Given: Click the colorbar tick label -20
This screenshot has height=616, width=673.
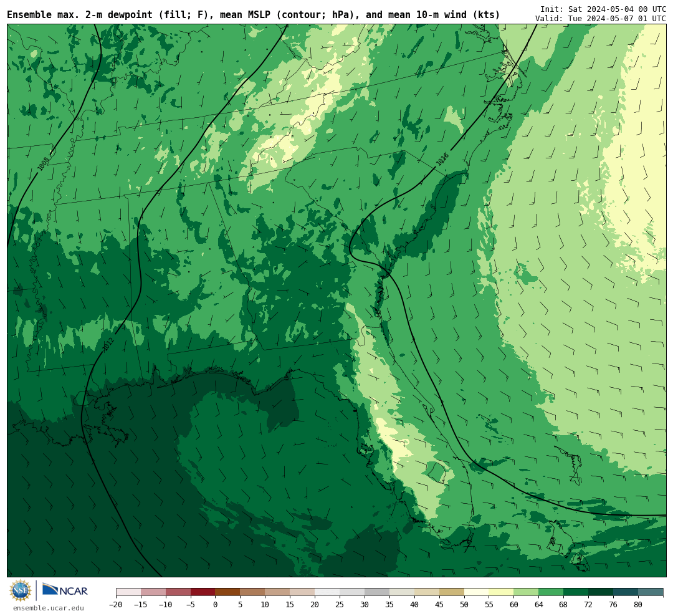Looking at the screenshot, I should coord(116,605).
